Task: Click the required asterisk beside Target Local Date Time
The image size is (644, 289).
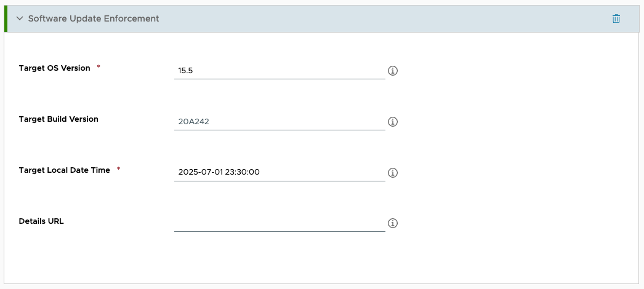Action: pos(118,169)
